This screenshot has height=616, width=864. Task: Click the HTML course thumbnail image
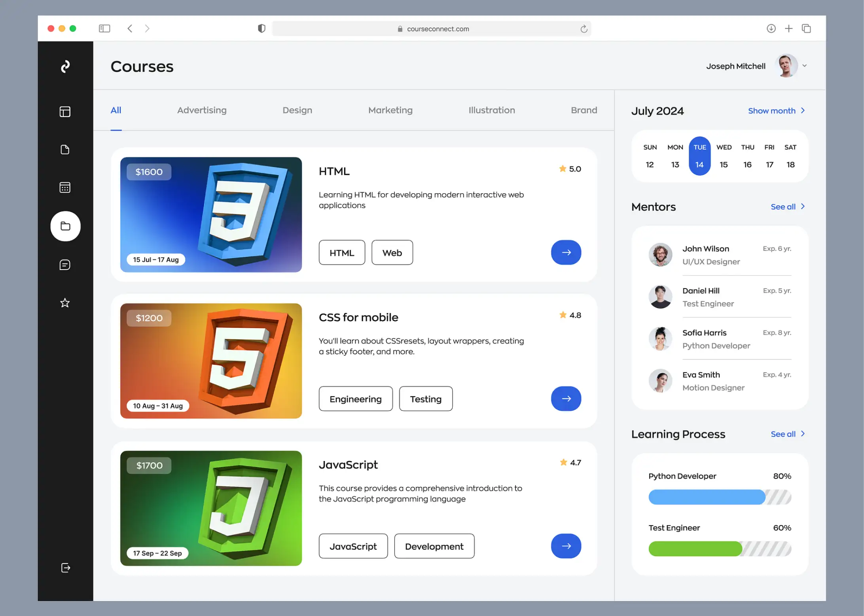click(211, 215)
